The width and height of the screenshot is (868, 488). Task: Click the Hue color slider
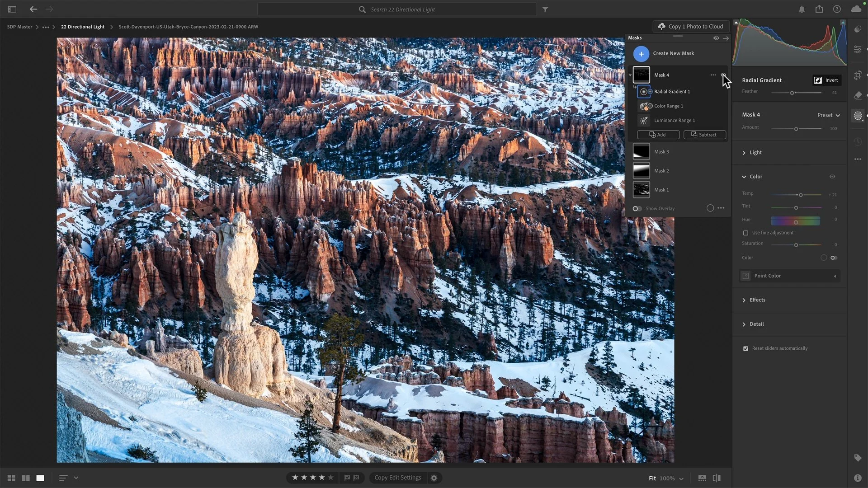click(x=795, y=221)
